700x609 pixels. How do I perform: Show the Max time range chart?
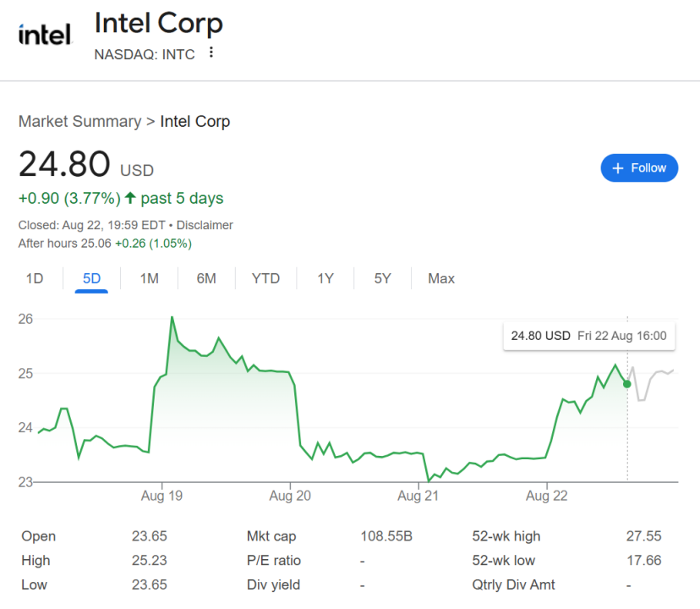point(441,278)
